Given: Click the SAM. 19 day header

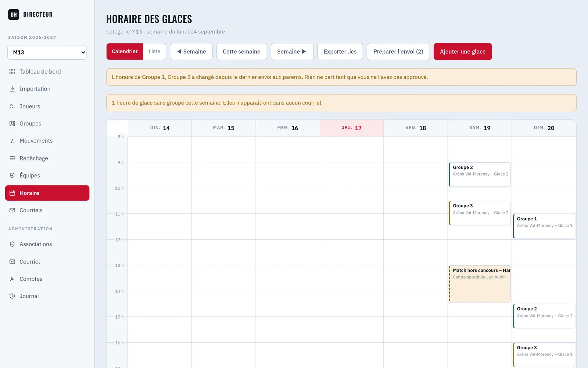Looking at the screenshot, I should pyautogui.click(x=480, y=128).
